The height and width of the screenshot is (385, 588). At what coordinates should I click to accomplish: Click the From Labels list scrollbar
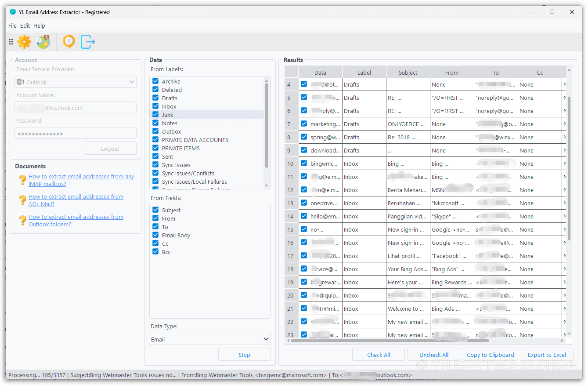click(x=267, y=125)
